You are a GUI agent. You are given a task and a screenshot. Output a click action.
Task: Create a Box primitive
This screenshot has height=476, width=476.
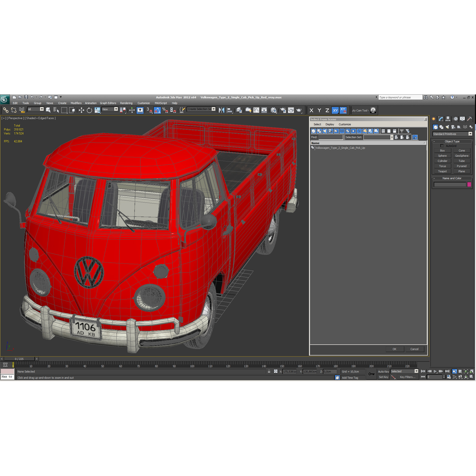442,151
